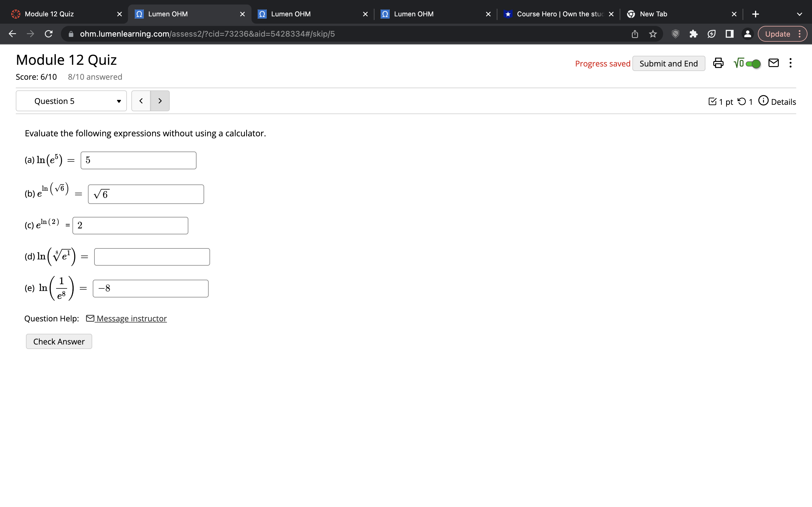Open the envelope messages icon in the header
Image resolution: width=812 pixels, height=507 pixels.
(x=773, y=63)
